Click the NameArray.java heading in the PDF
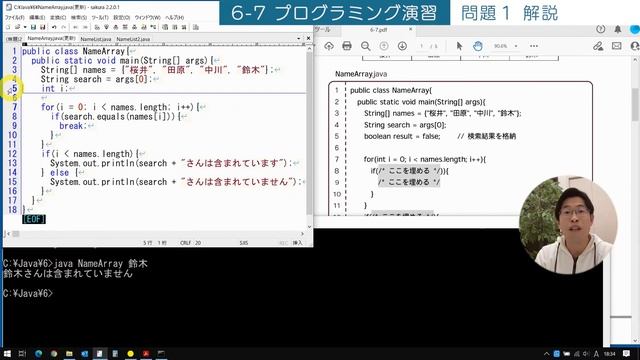 click(x=361, y=74)
